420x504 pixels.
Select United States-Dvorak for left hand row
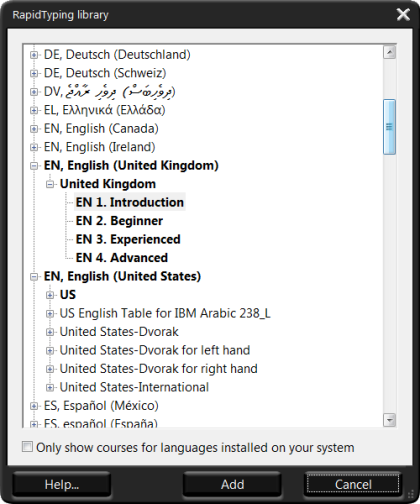[x=155, y=350]
